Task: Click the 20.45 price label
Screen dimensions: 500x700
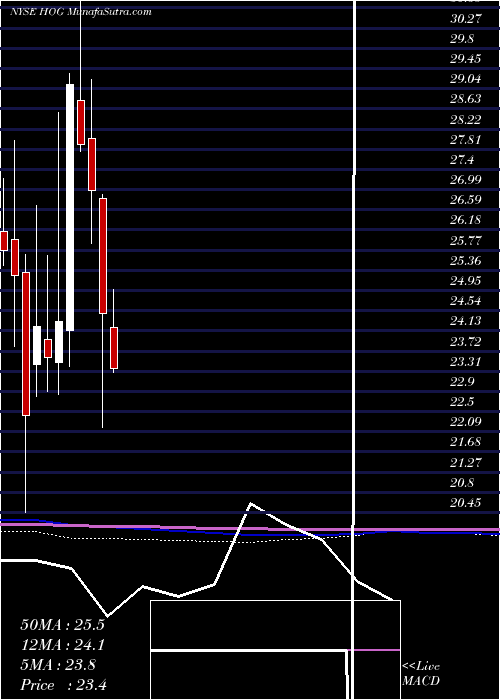Action: click(x=466, y=503)
